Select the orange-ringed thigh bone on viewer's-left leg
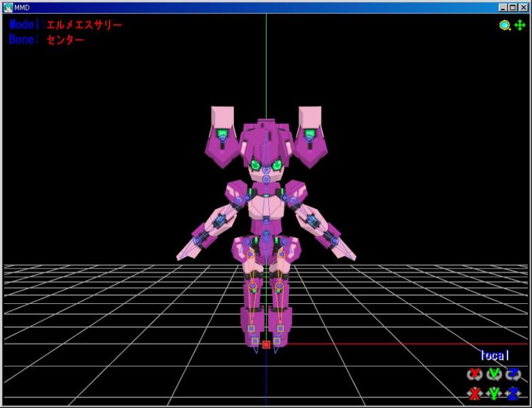This screenshot has width=532, height=408. [x=250, y=254]
